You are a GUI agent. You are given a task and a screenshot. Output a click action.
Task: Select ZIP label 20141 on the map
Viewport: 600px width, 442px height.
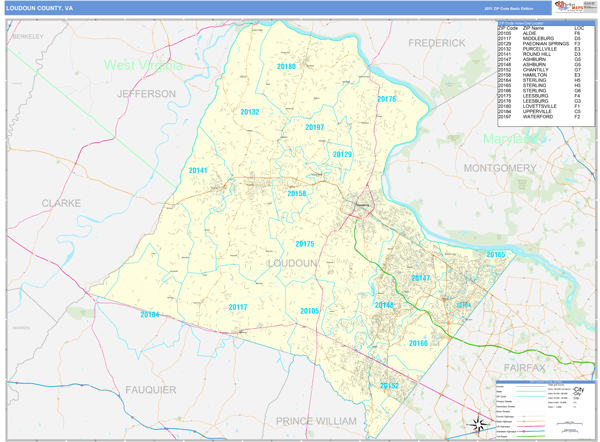pos(198,171)
